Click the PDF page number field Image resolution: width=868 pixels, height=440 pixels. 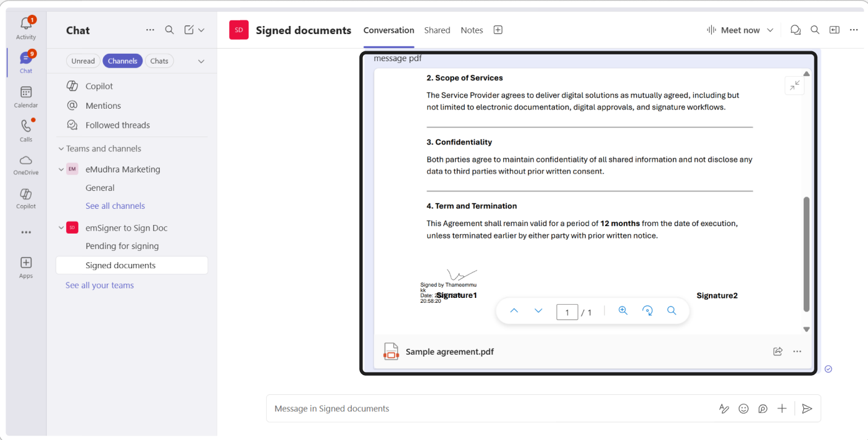point(567,312)
